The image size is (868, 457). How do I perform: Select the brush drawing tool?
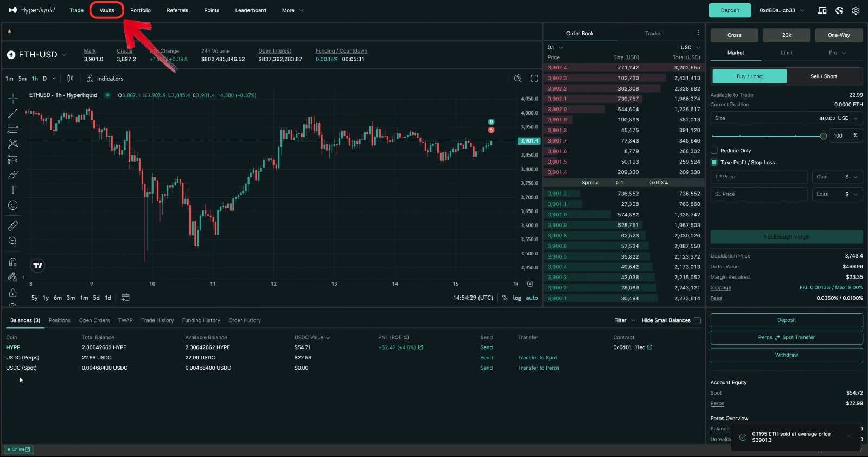point(13,175)
